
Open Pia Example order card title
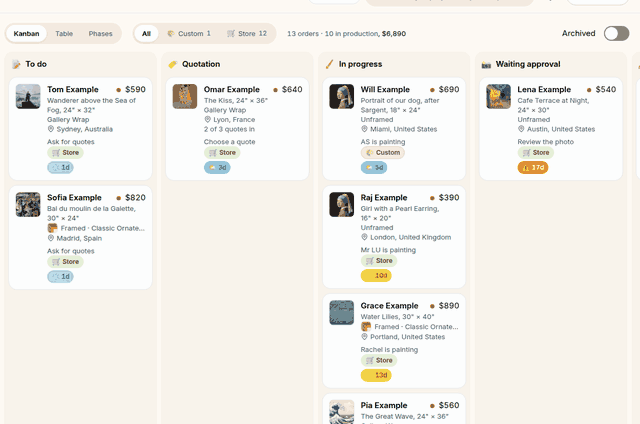pyautogui.click(x=384, y=405)
